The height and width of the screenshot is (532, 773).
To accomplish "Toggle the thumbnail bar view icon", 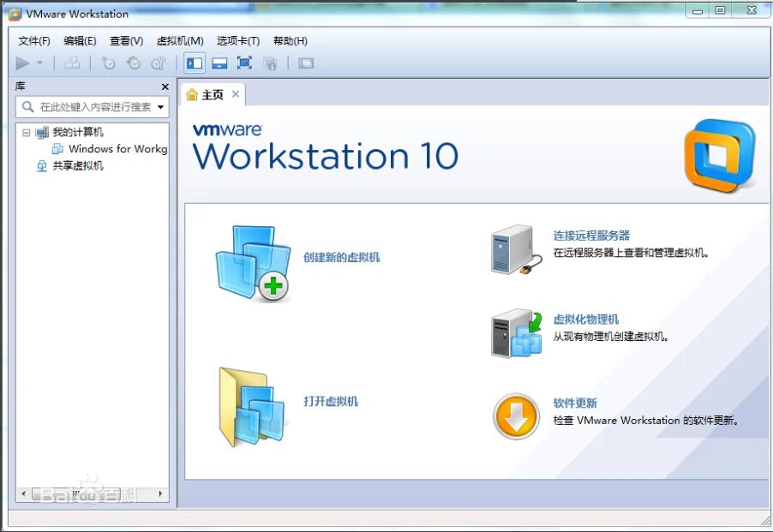I will coord(219,63).
